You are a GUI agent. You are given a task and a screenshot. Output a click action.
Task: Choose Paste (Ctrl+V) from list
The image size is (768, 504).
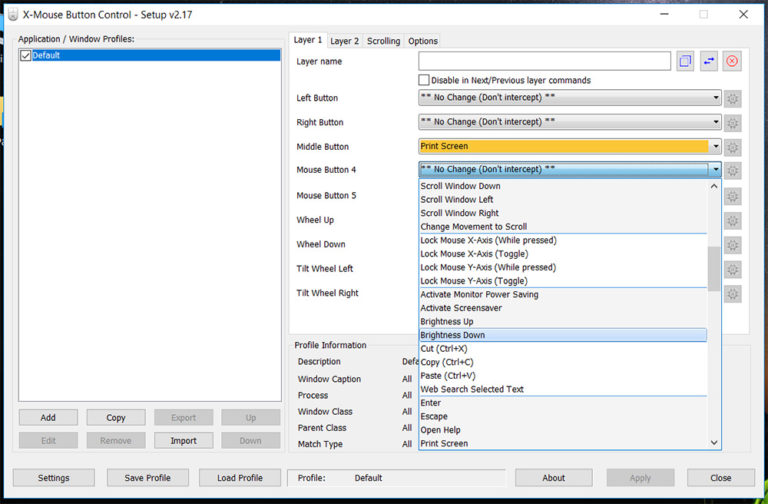tap(563, 376)
